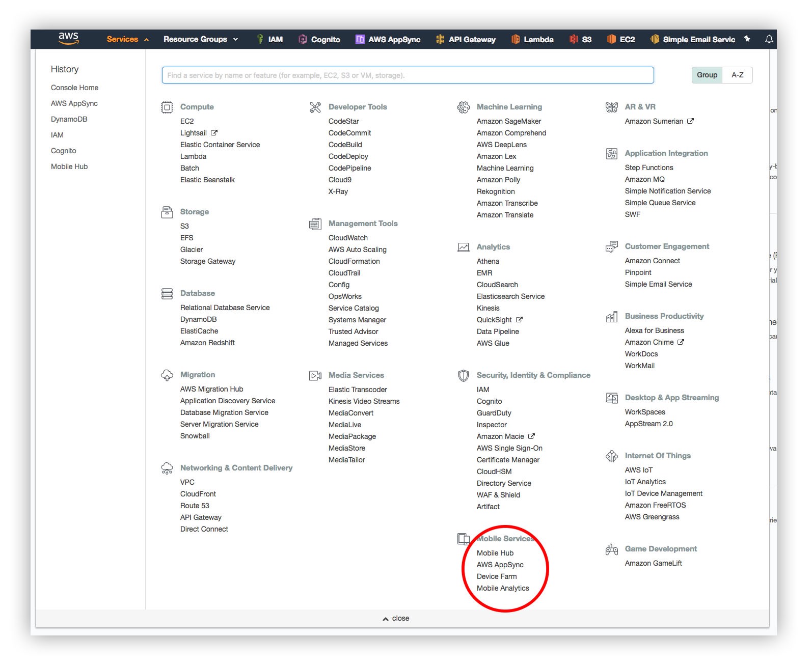Open DynamoDB from History list
812x666 pixels.
[69, 119]
